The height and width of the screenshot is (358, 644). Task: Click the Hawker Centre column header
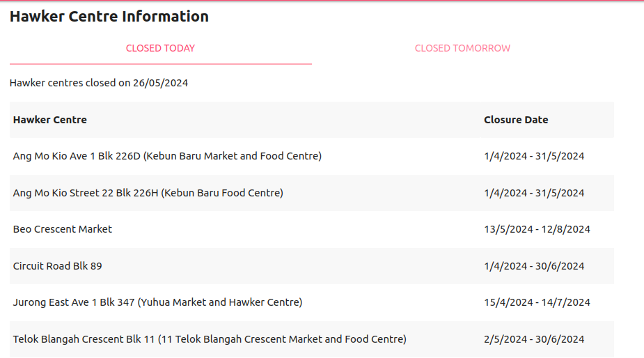[x=50, y=120]
